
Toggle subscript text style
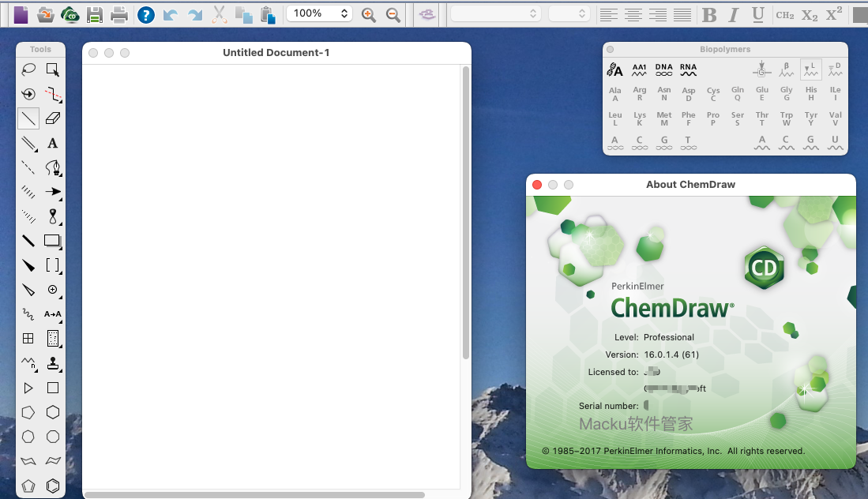[810, 14]
